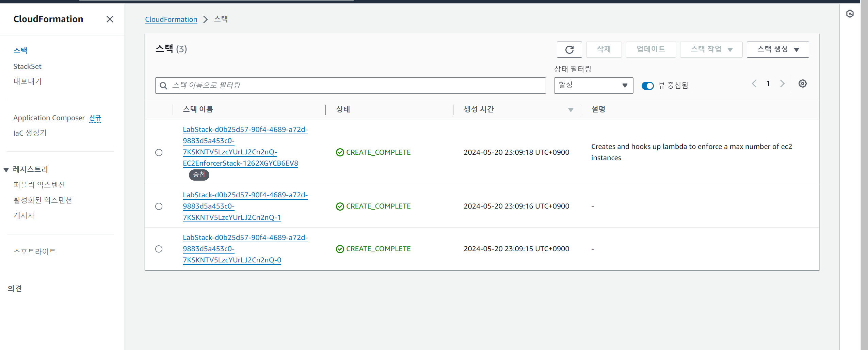Open 활성화된 익스텐션 in the sidebar
This screenshot has height=350, width=868.
(x=43, y=200)
